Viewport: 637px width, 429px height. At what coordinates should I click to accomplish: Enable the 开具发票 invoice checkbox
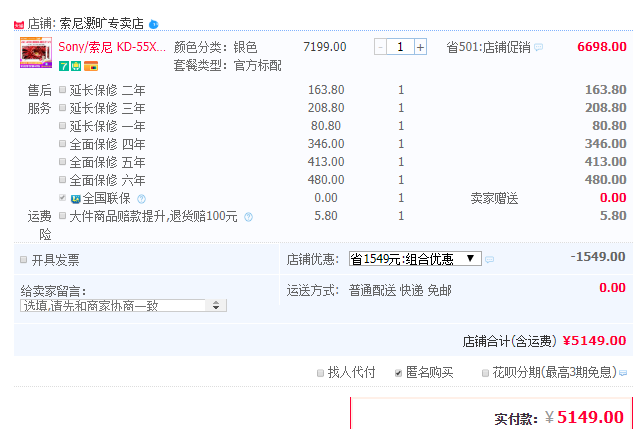coord(24,259)
